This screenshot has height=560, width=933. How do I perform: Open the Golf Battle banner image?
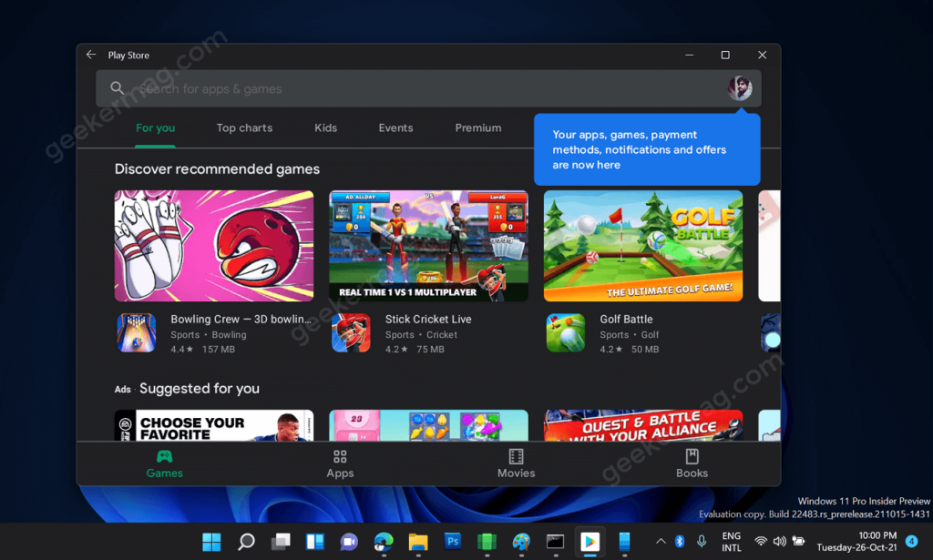coord(643,246)
